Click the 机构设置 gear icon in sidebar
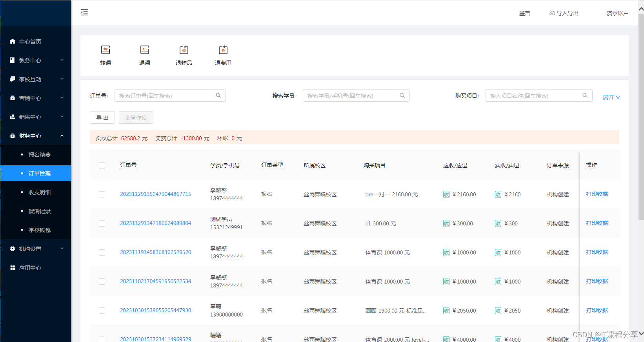The width and height of the screenshot is (644, 342). point(13,249)
